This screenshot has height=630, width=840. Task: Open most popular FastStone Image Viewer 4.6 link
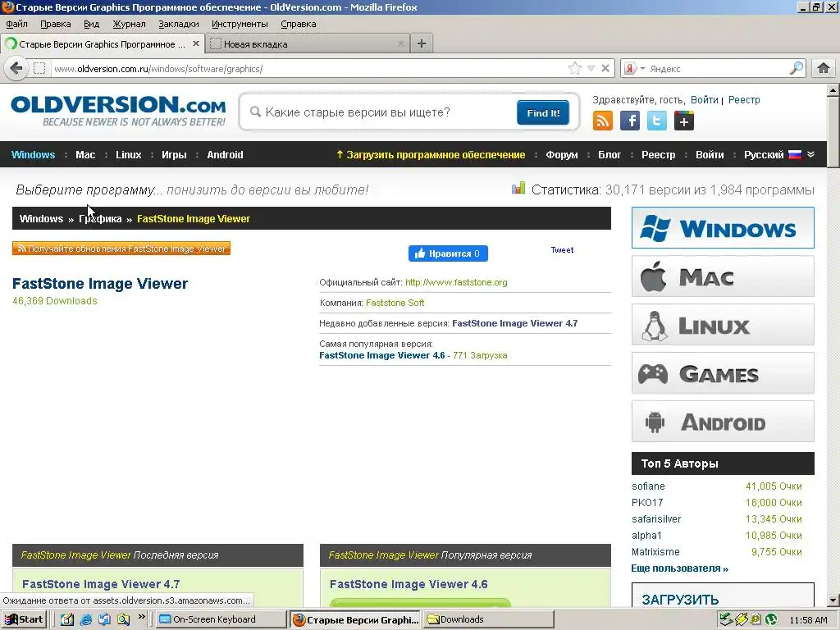[382, 355]
